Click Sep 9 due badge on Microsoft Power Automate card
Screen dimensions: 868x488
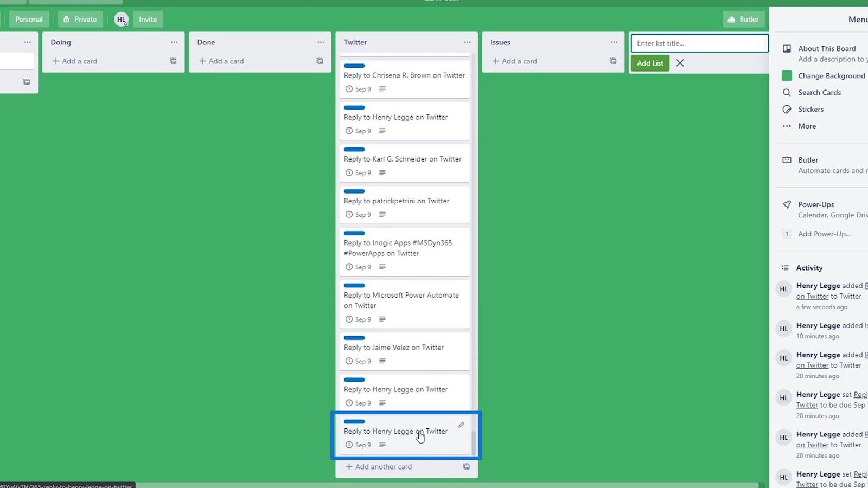(x=359, y=319)
